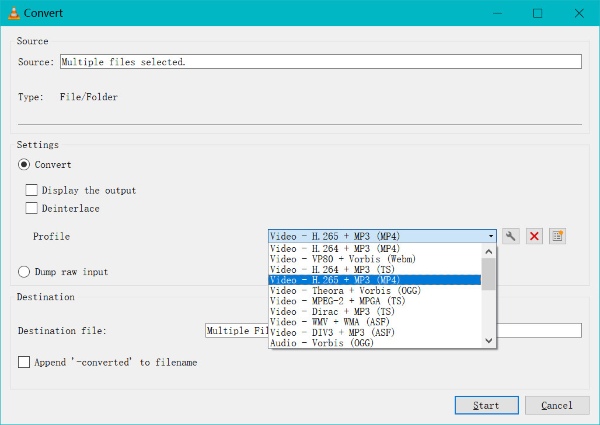
Task: Click the Source text field
Action: 320,61
